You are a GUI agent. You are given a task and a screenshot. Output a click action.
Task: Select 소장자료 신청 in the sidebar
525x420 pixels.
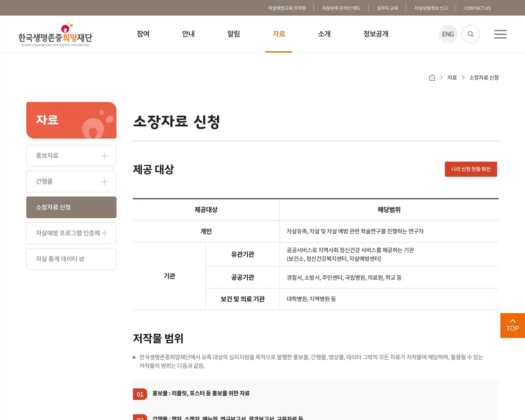coord(71,207)
